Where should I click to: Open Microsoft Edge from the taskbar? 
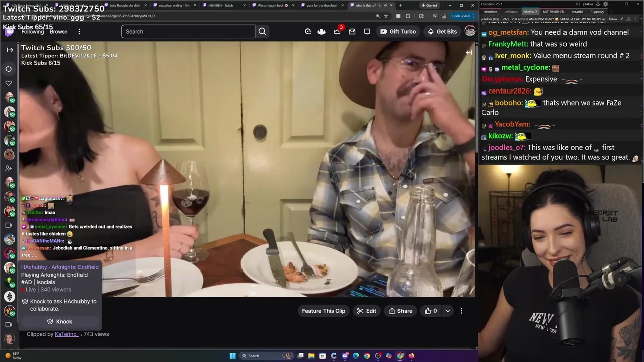[x=356, y=356]
